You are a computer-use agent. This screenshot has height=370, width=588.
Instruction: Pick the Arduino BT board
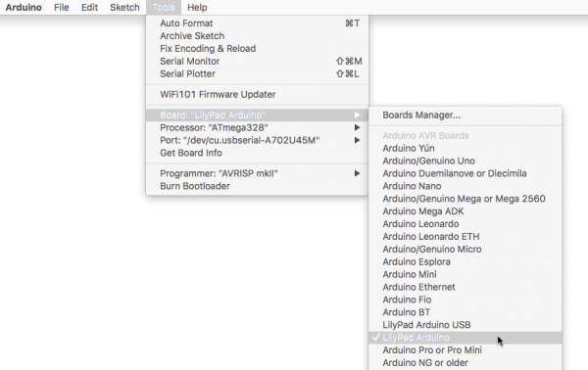point(465,312)
